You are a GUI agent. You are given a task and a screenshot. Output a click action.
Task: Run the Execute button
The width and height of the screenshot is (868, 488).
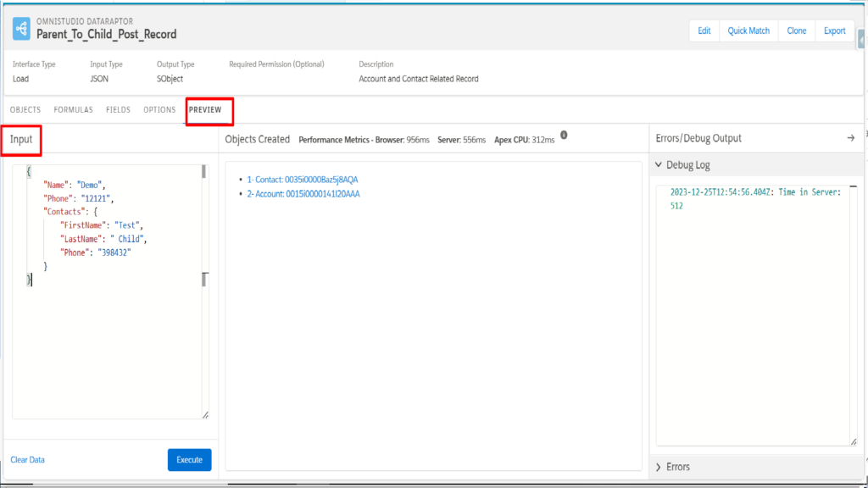click(189, 460)
